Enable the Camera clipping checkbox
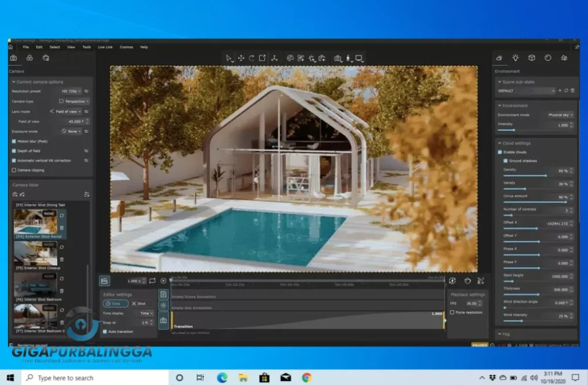Screen dimensions: 588x385 pos(14,170)
